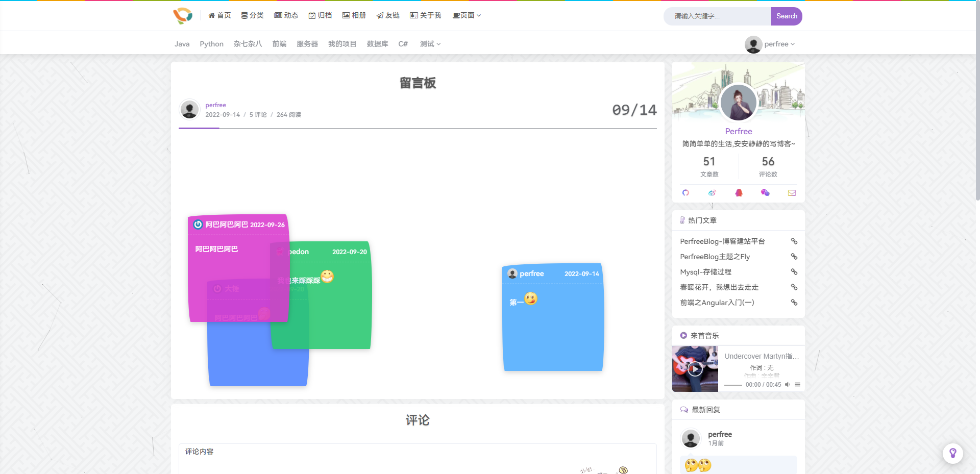Click the perfree author link under title
Viewport: 980px width, 474px height.
click(216, 105)
